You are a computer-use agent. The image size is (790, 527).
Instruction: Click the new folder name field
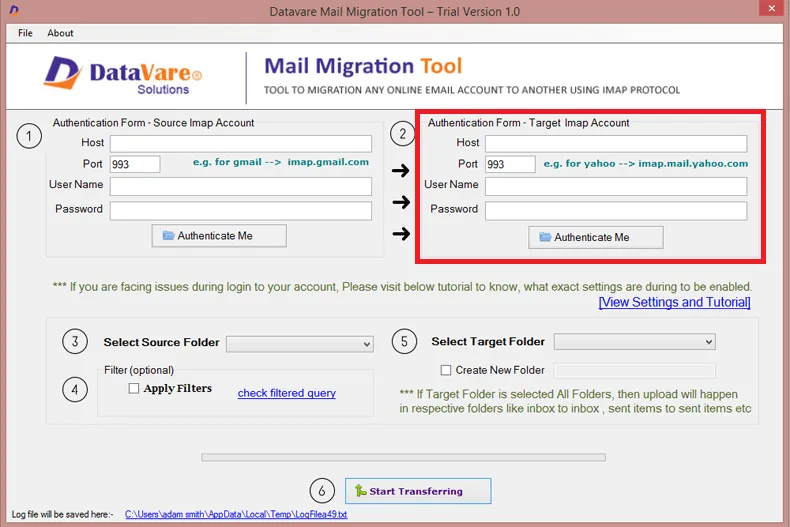click(634, 371)
